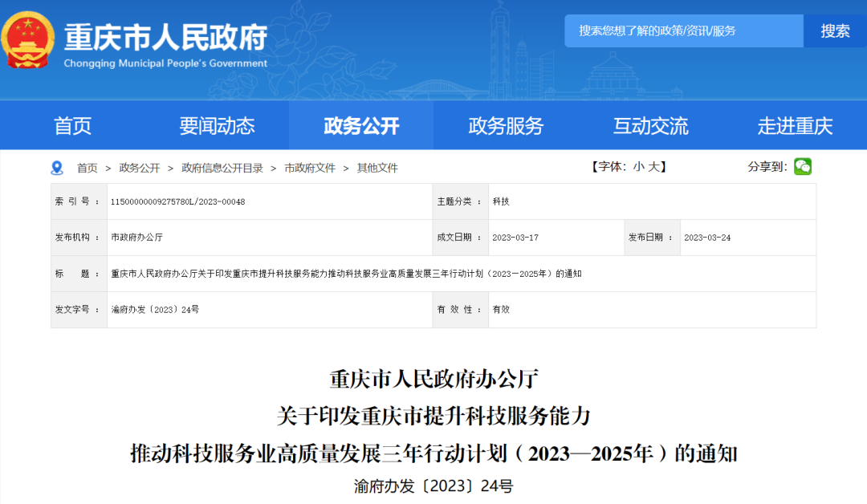Select the 政务公开 navigation tab
The image size is (867, 504).
tap(361, 126)
